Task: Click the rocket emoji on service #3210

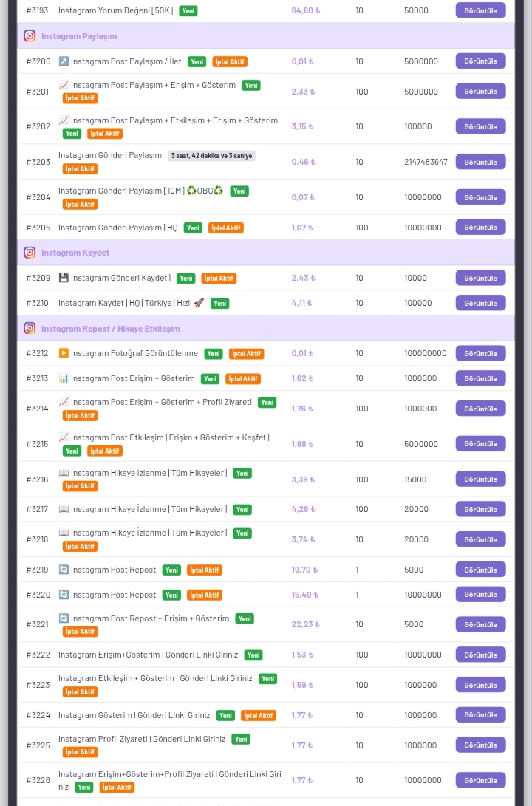Action: tap(199, 303)
